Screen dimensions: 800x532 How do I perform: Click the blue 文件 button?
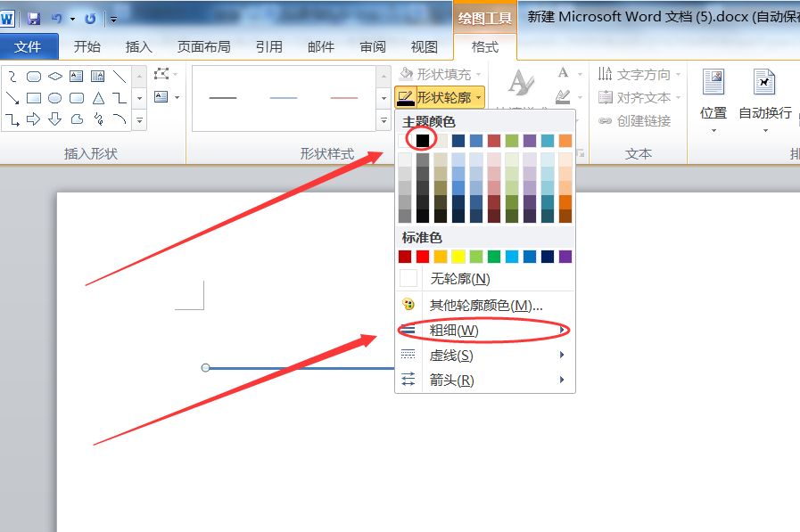29,47
